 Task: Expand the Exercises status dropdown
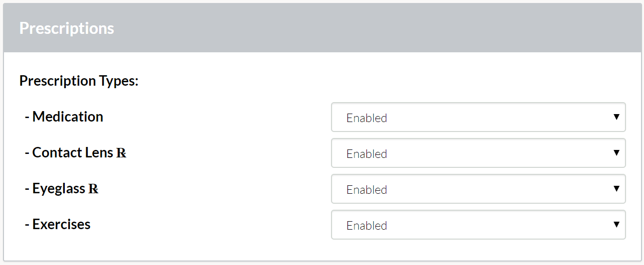click(479, 225)
